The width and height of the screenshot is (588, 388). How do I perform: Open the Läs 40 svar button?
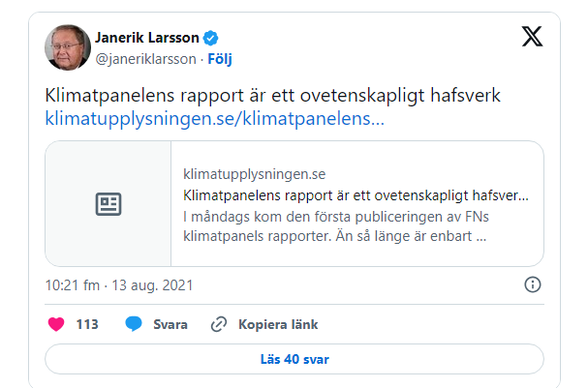[294, 359]
